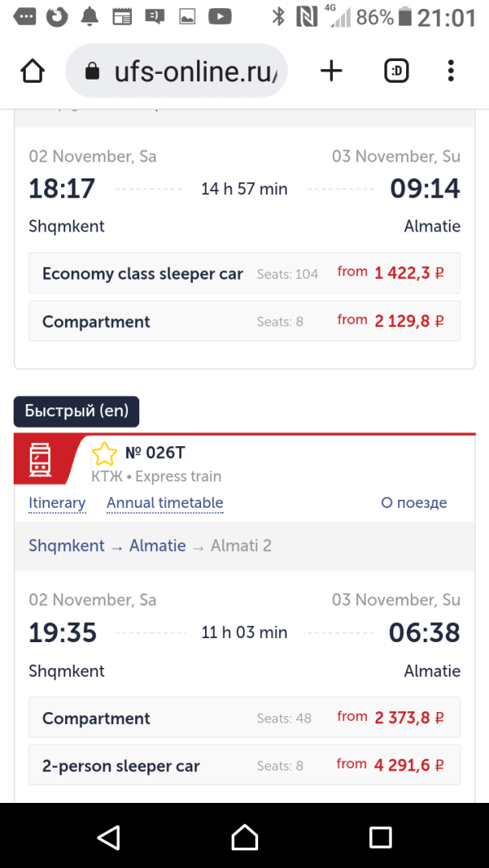The height and width of the screenshot is (868, 489).
Task: Select Economy class sleeper car option
Action: tap(244, 273)
